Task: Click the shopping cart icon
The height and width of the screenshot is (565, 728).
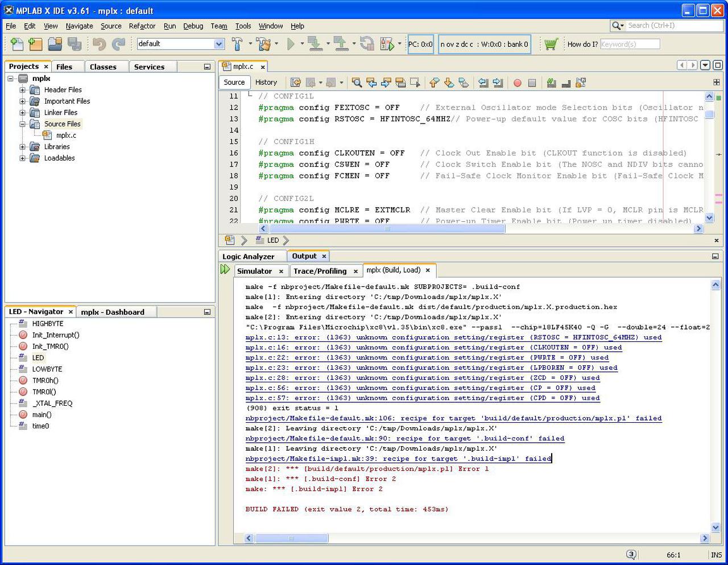Action: [550, 44]
